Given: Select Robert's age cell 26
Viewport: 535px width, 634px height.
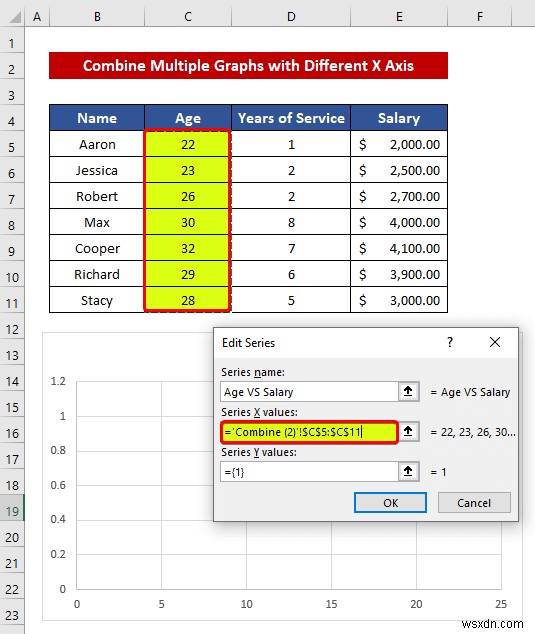Looking at the screenshot, I should point(188,196).
